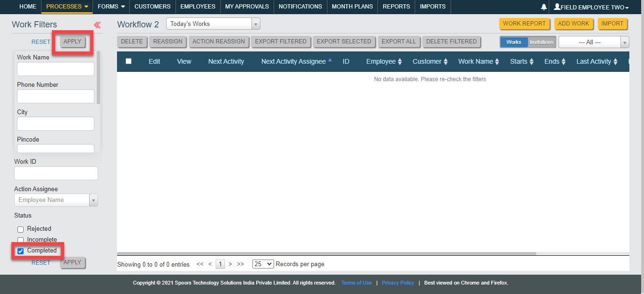Open the Privacy Policy link
This screenshot has width=644, height=294.
click(x=398, y=283)
